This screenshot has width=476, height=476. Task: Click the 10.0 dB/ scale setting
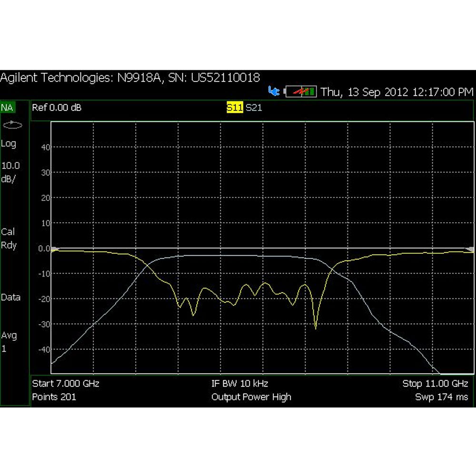[x=10, y=173]
